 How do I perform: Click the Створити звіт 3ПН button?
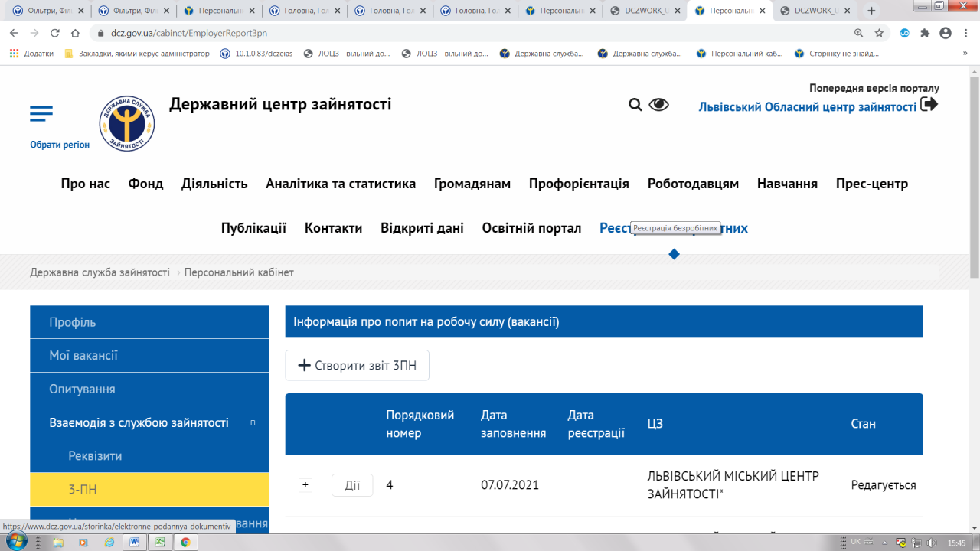pos(357,366)
